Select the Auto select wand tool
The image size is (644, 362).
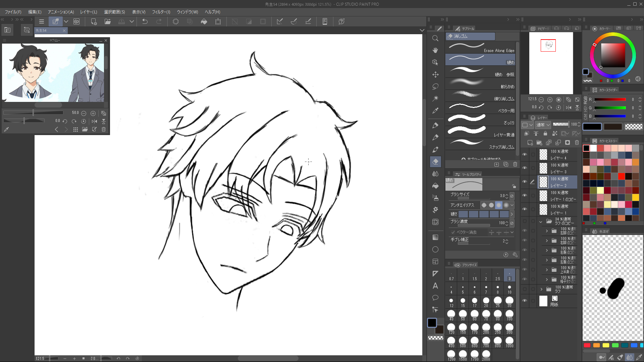(435, 99)
